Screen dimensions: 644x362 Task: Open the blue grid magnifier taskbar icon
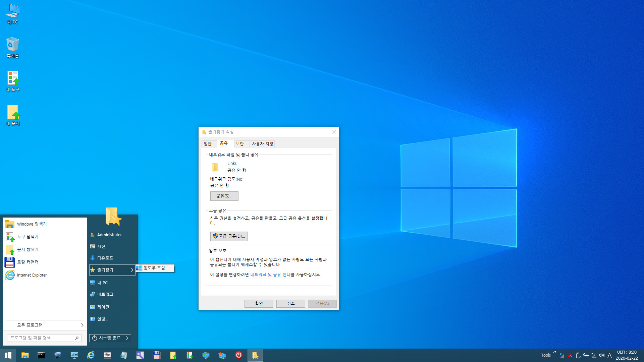(140, 355)
